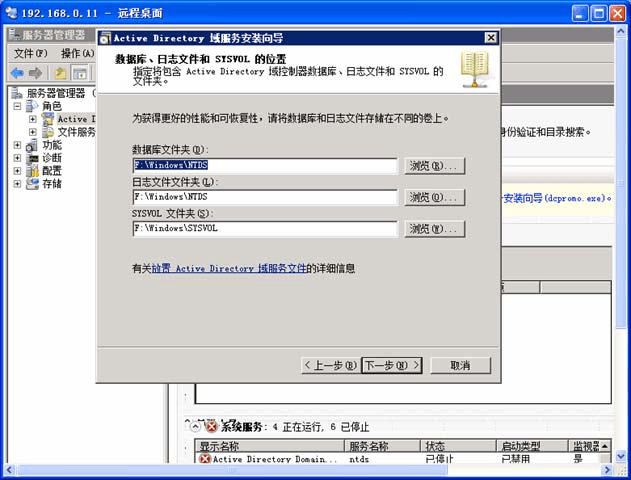The image size is (631, 480).
Task: Click the back arrow toolbar icon
Action: pos(17,73)
